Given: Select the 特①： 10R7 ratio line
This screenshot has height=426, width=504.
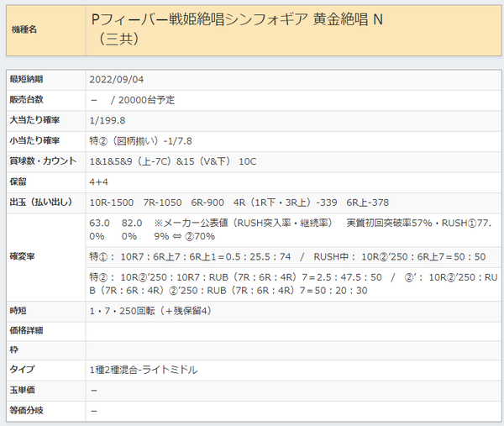Looking at the screenshot, I should click(287, 257).
